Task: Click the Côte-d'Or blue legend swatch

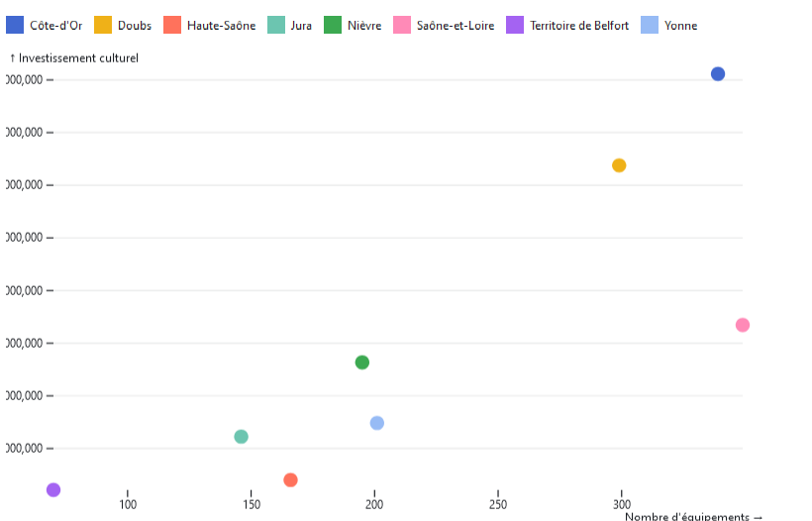Action: [15, 25]
